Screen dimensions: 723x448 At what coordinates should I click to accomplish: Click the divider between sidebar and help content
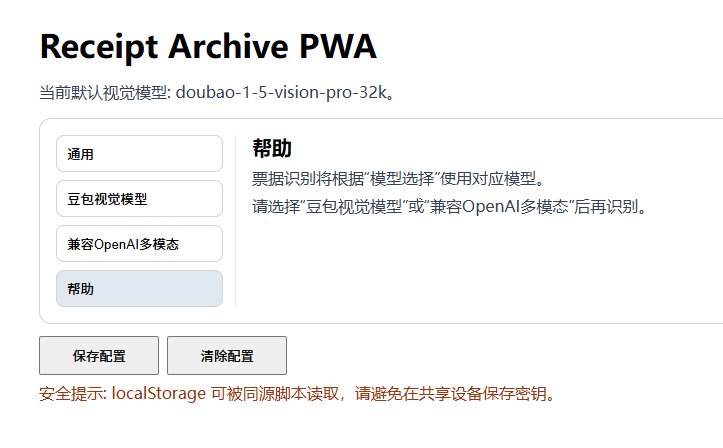pyautogui.click(x=235, y=220)
